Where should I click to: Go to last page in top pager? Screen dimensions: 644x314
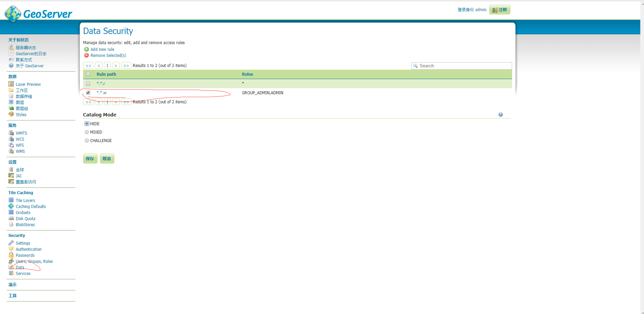[x=126, y=66]
